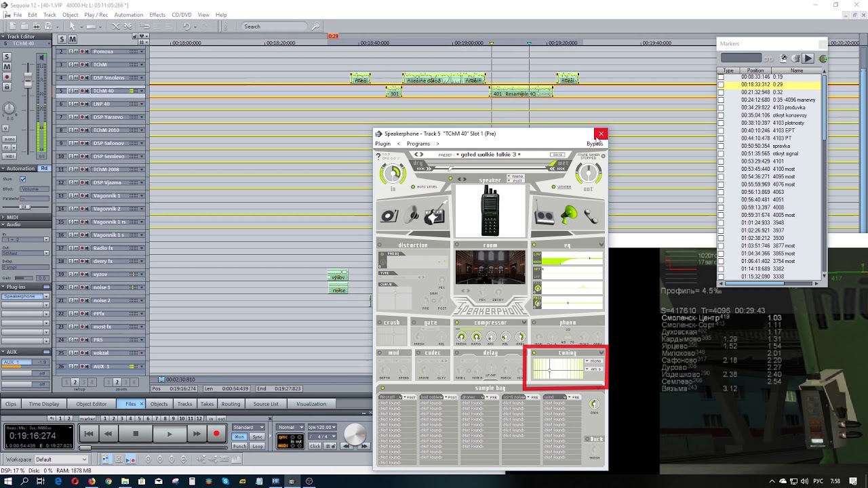This screenshot has height=488, width=868.
Task: Jump to start with the skip-back button
Action: [x=88, y=434]
